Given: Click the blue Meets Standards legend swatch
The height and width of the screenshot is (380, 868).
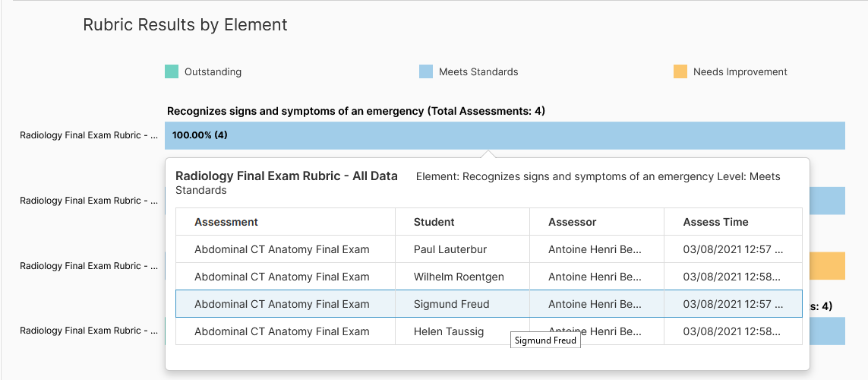Looking at the screenshot, I should point(426,72).
